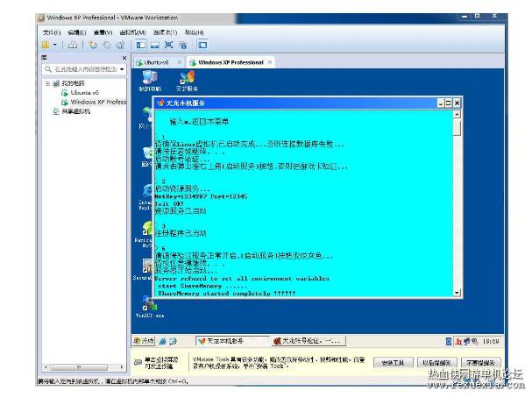532x398 pixels.
Task: Open the library search dropdown arrow
Action: 122,69
